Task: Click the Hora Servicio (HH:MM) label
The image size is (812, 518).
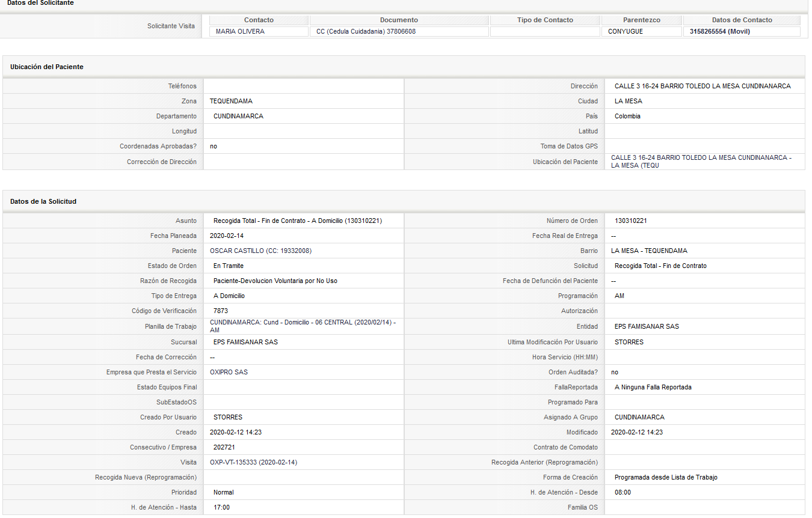Action: [565, 357]
